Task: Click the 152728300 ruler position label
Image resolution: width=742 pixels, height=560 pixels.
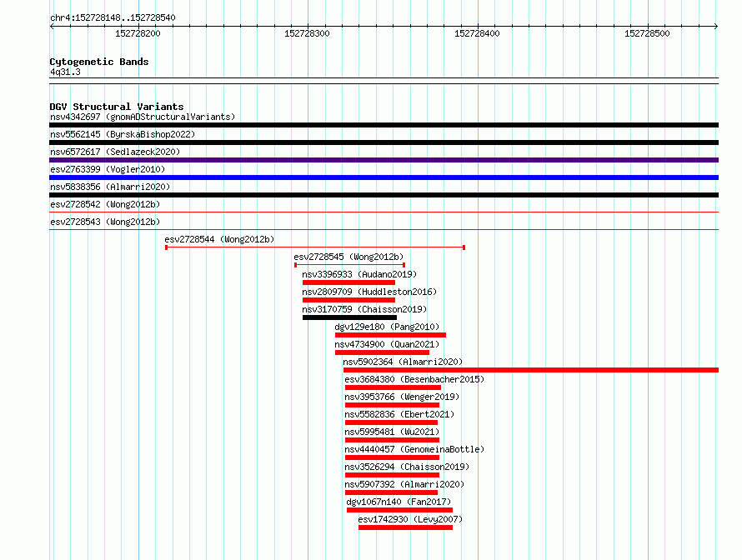Action: click(x=307, y=33)
